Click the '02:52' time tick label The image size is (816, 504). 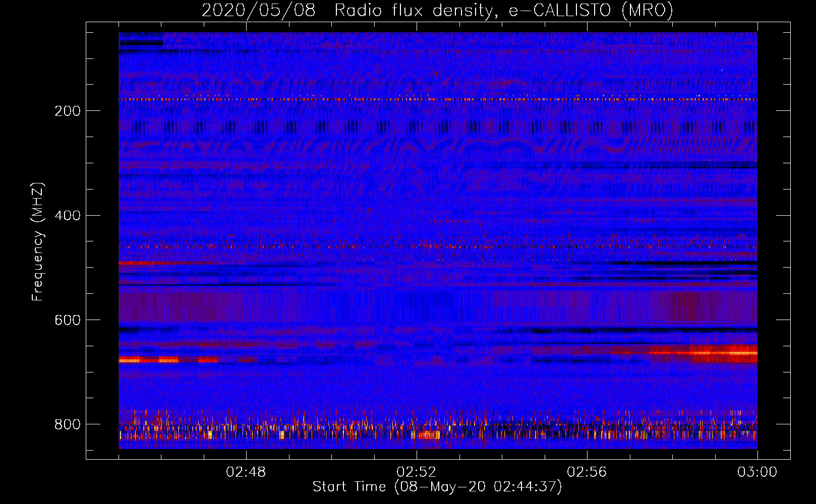[x=417, y=472]
